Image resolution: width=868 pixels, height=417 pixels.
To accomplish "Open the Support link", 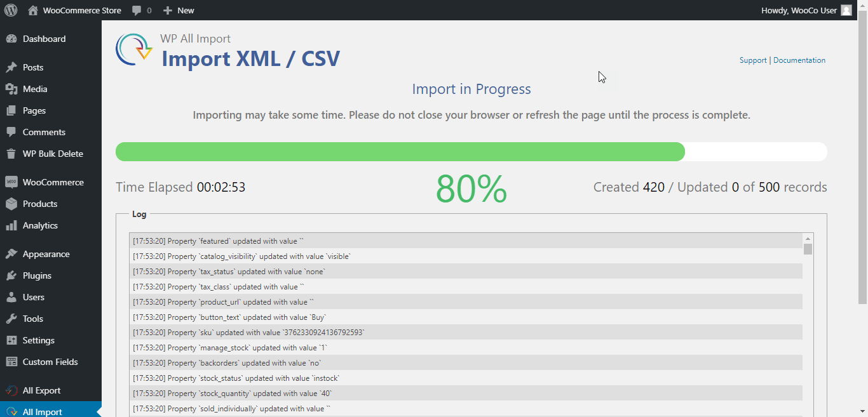I will coord(753,60).
